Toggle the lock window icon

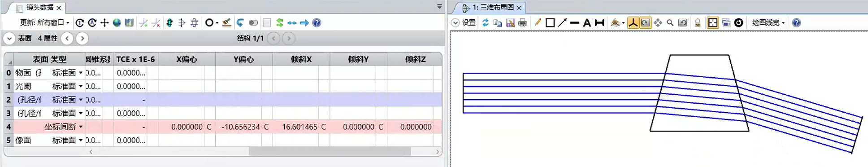pos(698,22)
